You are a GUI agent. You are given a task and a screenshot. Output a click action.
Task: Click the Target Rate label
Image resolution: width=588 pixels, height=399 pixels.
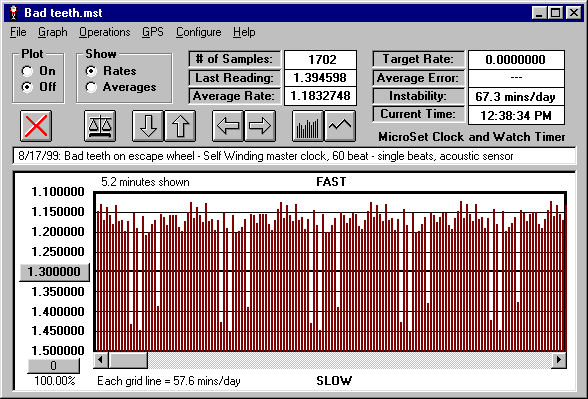(418, 59)
